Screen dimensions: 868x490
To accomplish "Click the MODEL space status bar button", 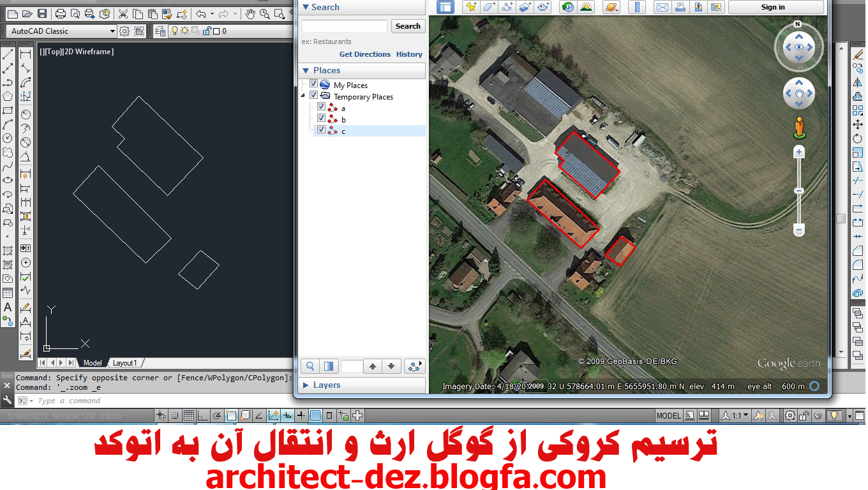I will 668,416.
